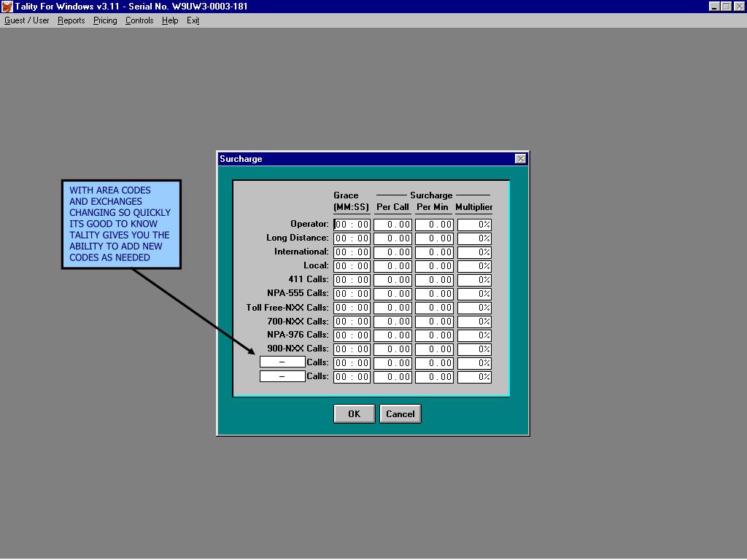The width and height of the screenshot is (747, 560).
Task: Click first custom Calls row Per Call field
Action: 393,363
